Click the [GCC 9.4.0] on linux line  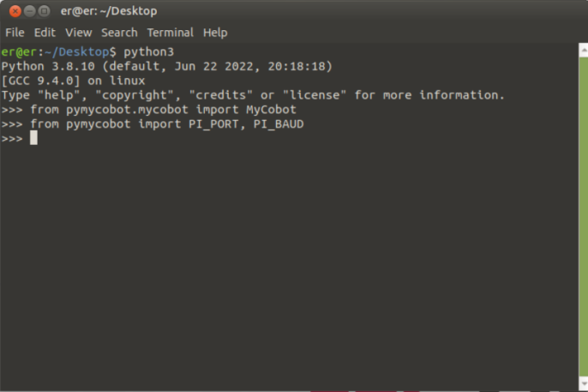point(73,81)
